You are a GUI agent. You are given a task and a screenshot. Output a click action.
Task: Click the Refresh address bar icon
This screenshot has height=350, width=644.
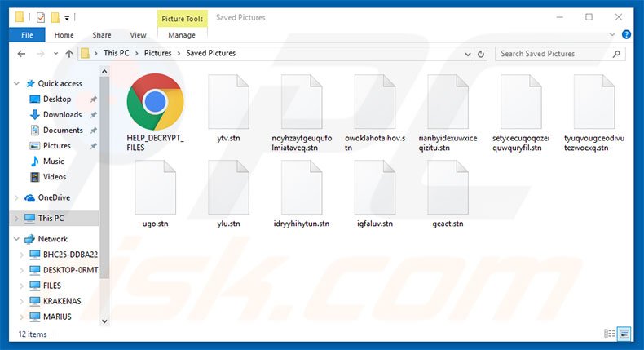(x=481, y=54)
